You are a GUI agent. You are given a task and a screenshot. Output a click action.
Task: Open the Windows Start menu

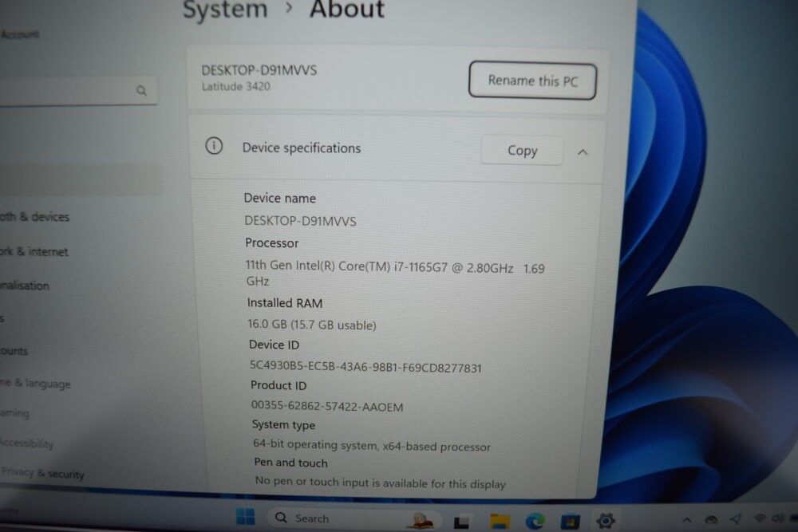point(245,517)
